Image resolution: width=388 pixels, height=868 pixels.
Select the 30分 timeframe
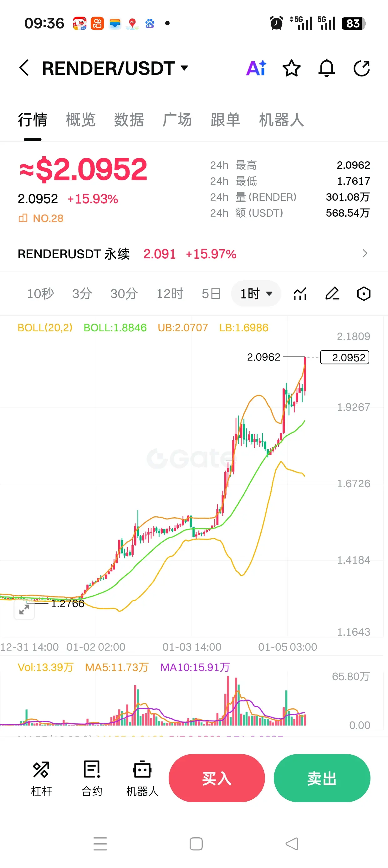tap(124, 293)
